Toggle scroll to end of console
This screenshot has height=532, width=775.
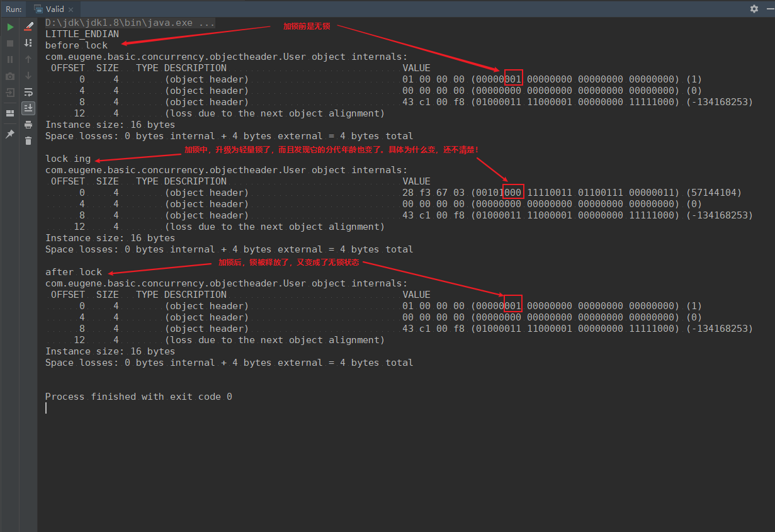point(28,108)
